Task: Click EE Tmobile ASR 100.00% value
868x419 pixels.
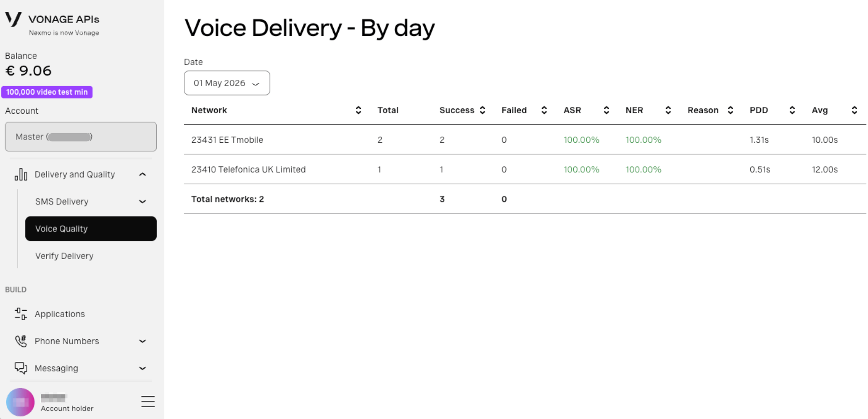Action: 581,140
